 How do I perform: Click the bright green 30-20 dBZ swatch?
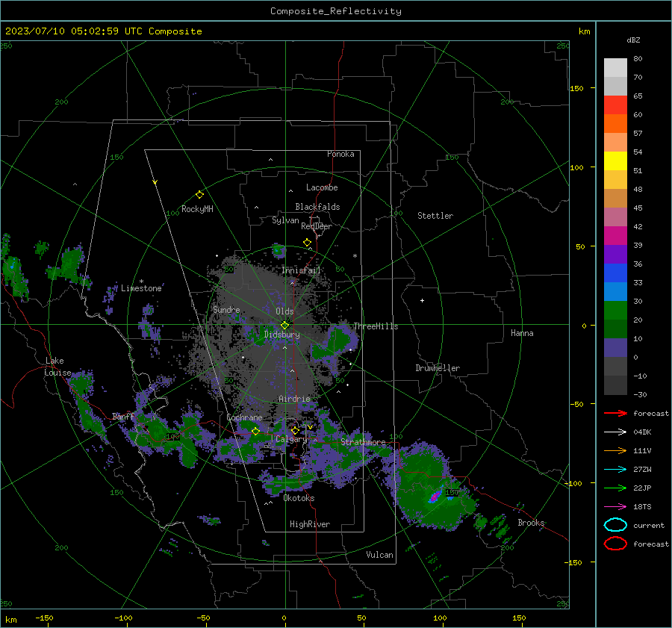coord(615,311)
